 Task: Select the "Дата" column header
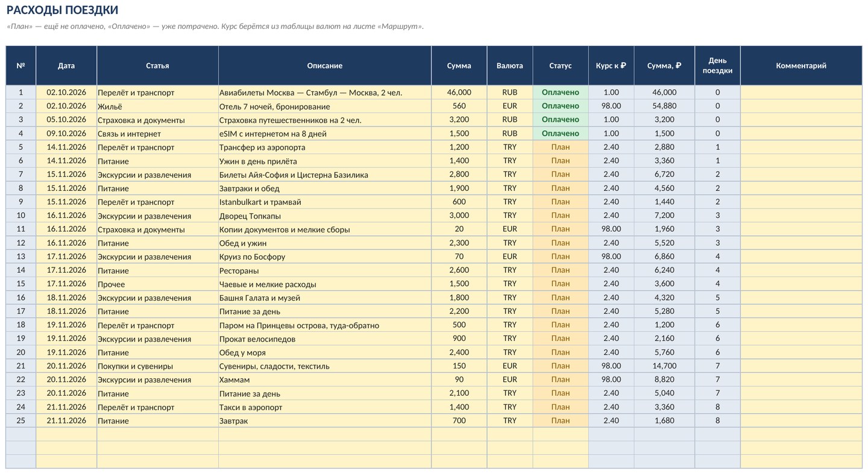coord(66,66)
